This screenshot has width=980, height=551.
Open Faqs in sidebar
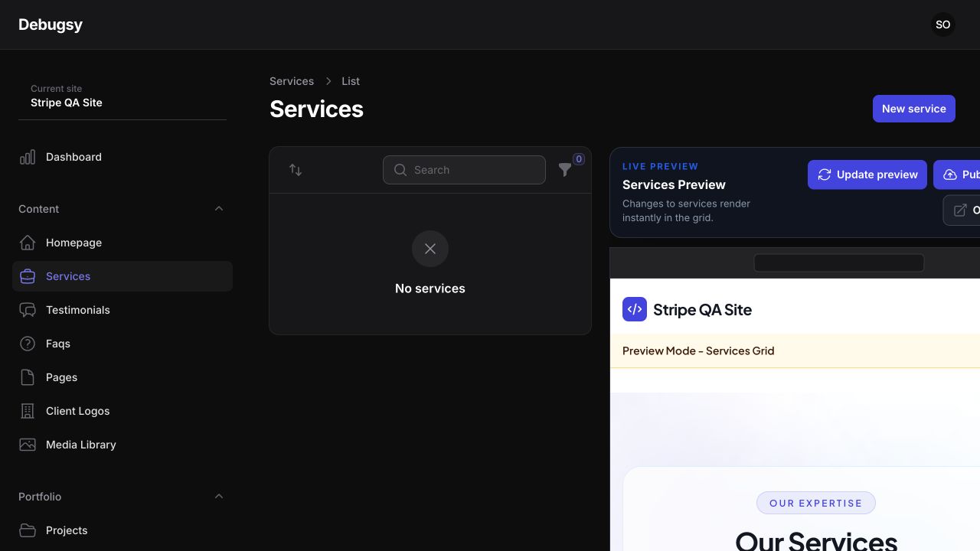(x=122, y=344)
